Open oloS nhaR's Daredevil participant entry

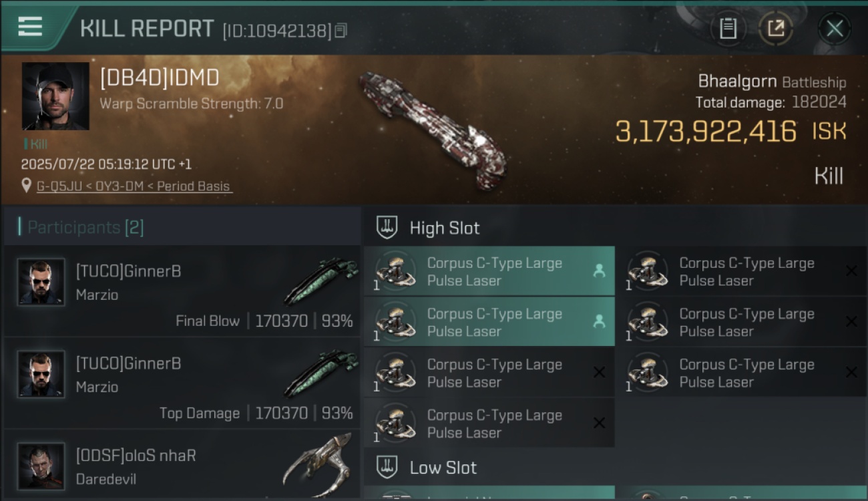click(x=182, y=465)
